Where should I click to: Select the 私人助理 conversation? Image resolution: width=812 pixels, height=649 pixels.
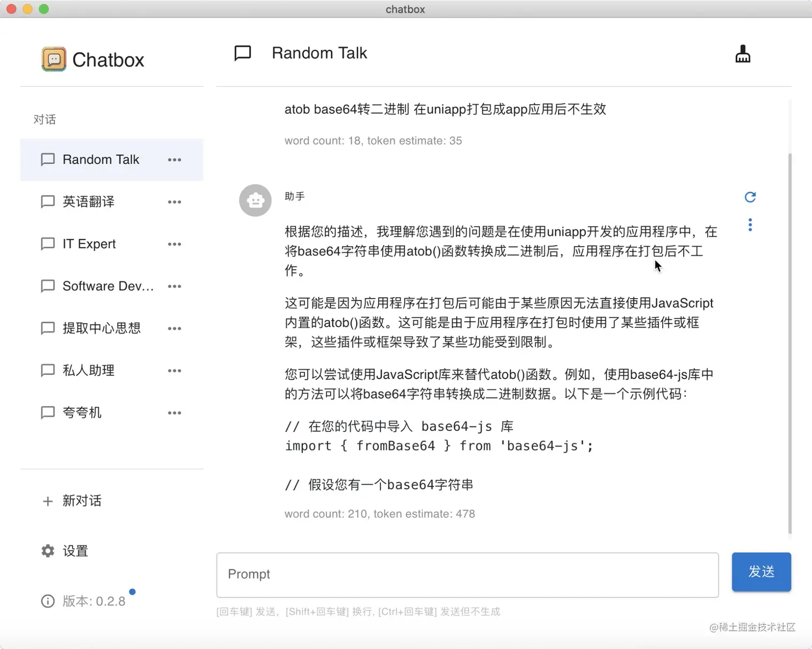tap(112, 371)
